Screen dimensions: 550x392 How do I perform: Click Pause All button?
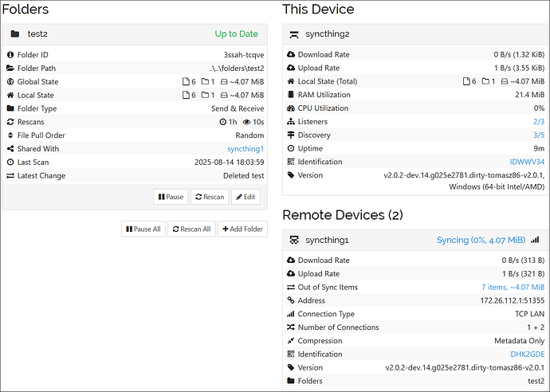coord(143,229)
